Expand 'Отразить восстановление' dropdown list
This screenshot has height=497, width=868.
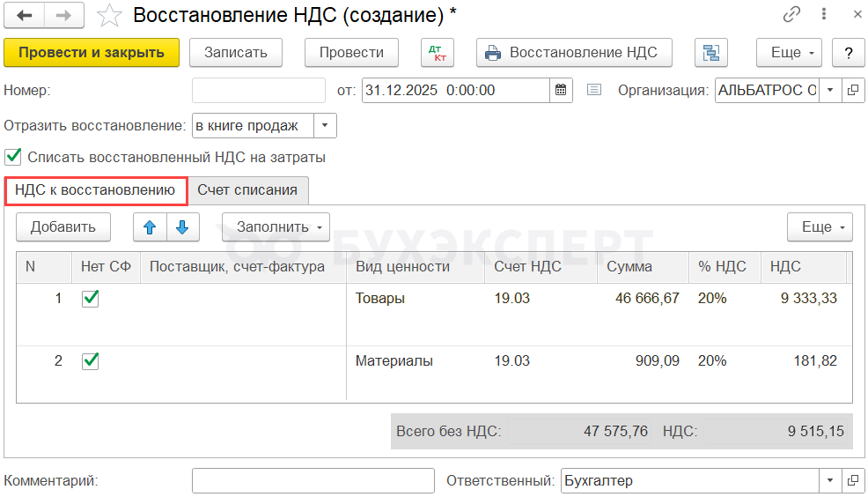[326, 126]
